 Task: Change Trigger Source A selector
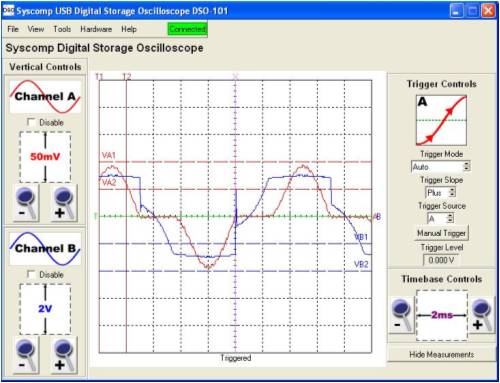pyautogui.click(x=440, y=219)
